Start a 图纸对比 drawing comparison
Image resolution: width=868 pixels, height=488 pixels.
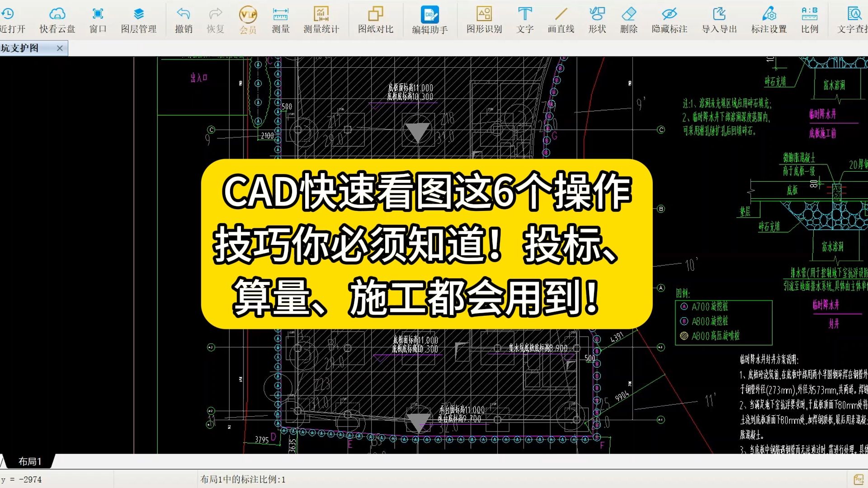tap(375, 19)
